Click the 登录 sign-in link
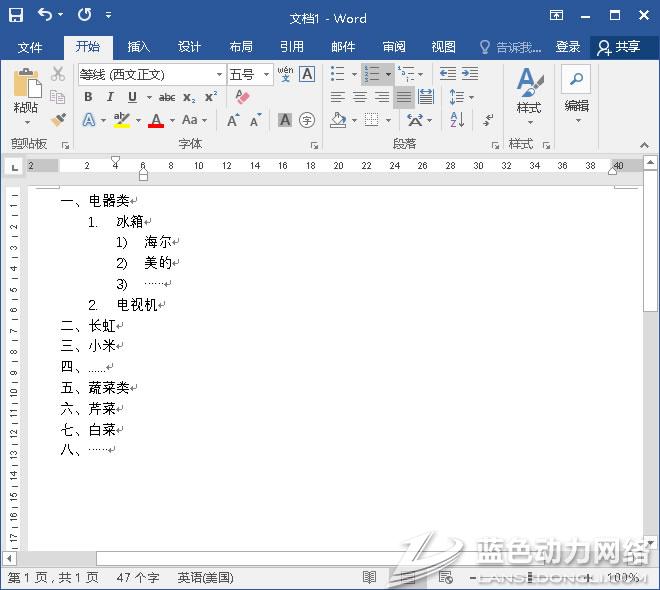 pyautogui.click(x=568, y=47)
